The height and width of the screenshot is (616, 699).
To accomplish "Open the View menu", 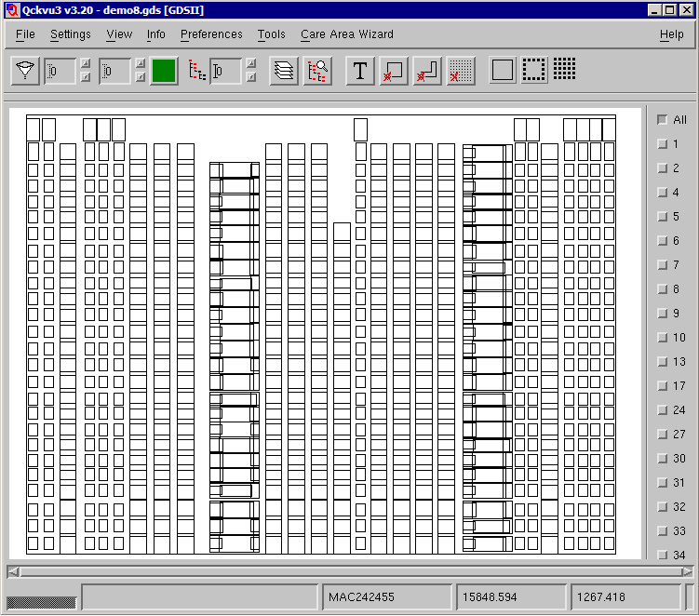I will 119,34.
